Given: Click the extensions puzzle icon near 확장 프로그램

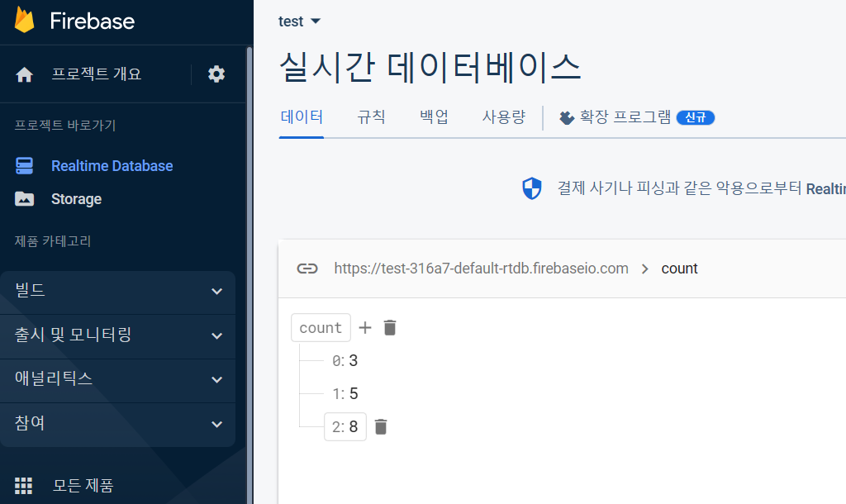Looking at the screenshot, I should (x=567, y=117).
